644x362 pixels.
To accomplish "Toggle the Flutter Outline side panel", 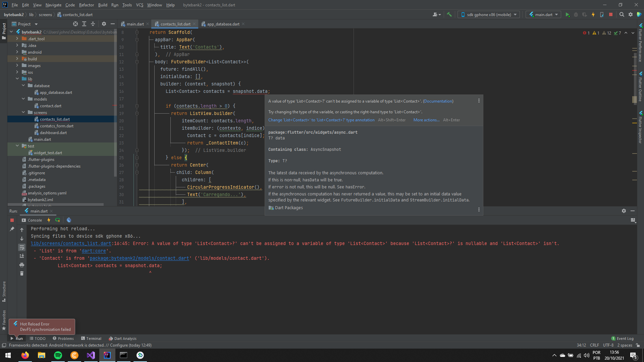I will (640, 86).
